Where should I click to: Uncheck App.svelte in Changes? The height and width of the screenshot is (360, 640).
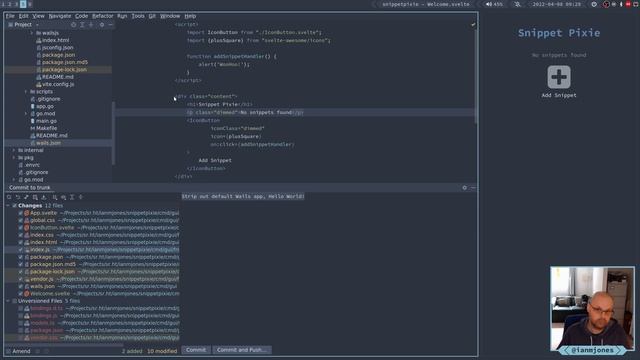coord(20,213)
